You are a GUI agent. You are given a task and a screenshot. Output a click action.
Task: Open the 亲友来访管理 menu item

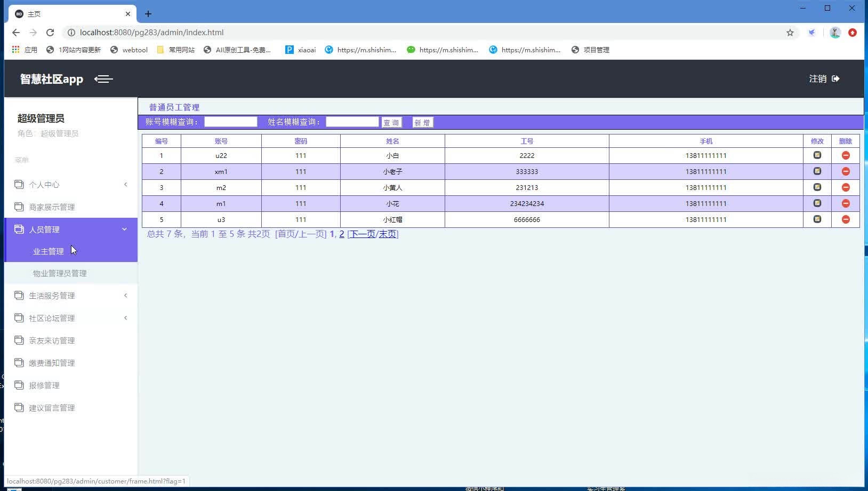click(x=71, y=340)
